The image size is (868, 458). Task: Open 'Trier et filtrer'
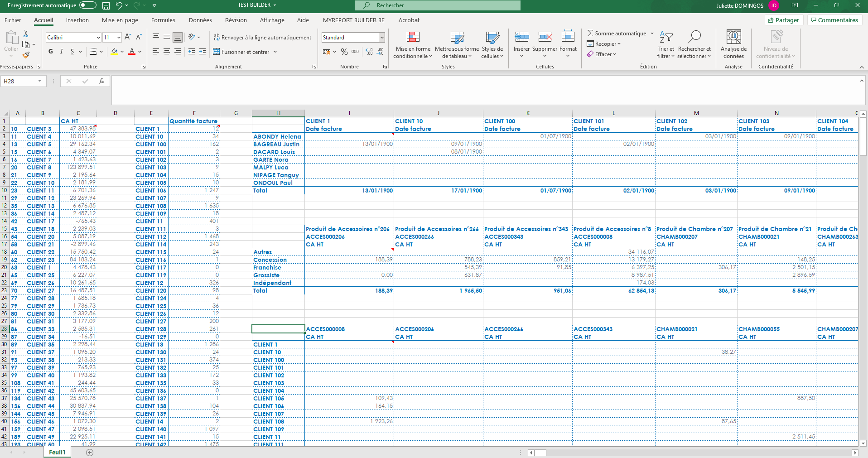(666, 45)
